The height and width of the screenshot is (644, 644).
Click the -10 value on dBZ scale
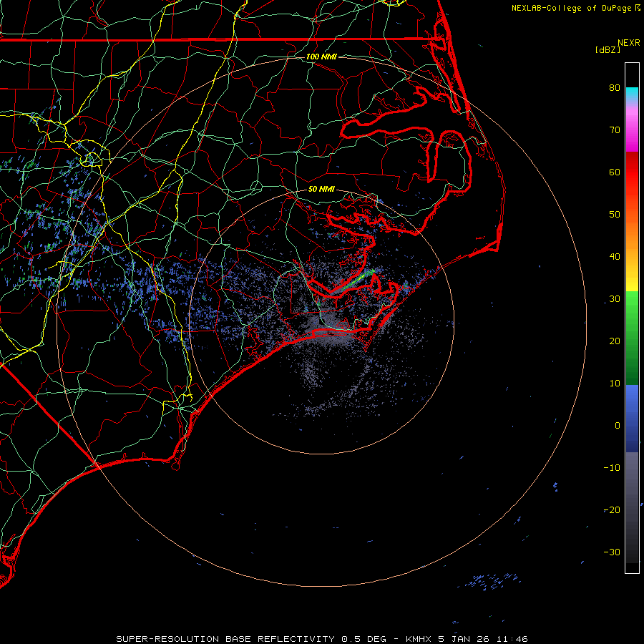612,467
